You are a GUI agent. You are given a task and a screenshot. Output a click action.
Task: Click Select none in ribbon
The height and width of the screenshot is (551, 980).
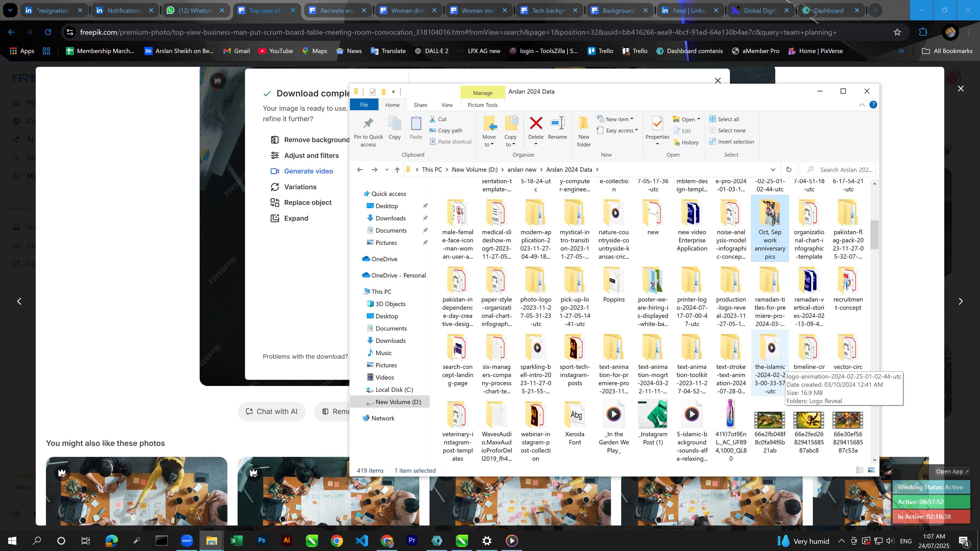coord(727,130)
